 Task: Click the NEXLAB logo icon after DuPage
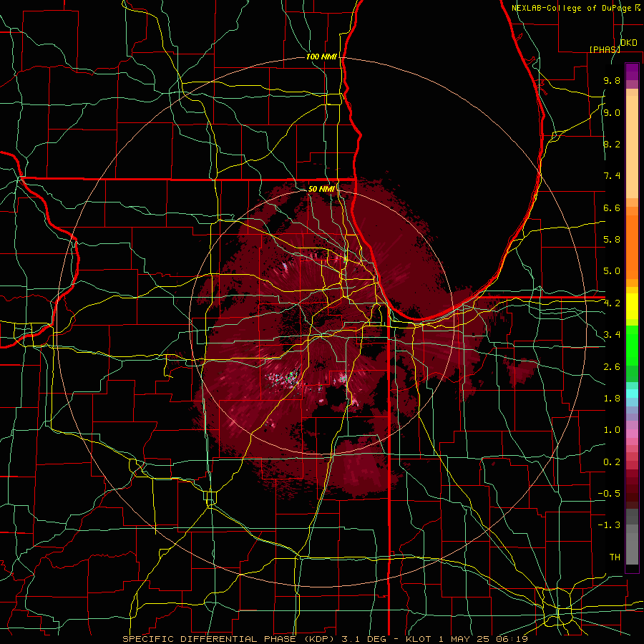tap(638, 7)
